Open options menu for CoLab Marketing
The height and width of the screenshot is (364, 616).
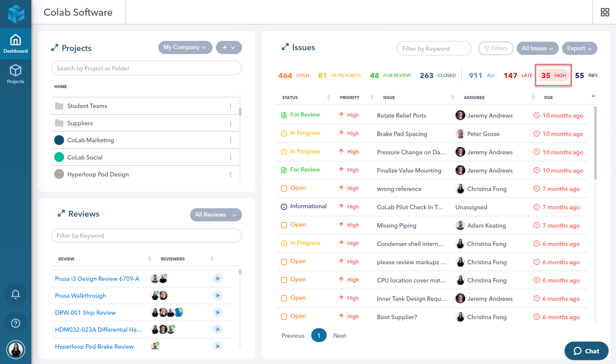point(230,140)
